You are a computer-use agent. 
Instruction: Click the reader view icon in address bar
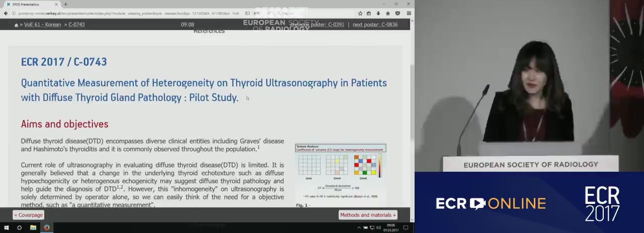tap(248, 14)
